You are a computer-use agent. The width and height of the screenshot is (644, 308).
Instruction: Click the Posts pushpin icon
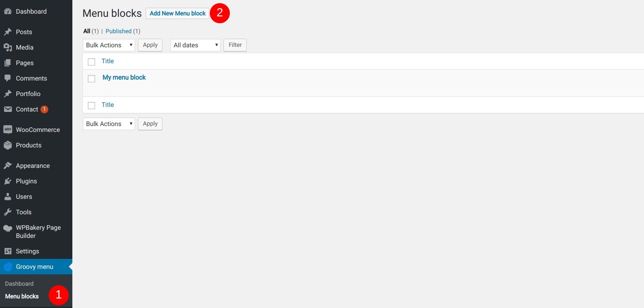(8, 32)
